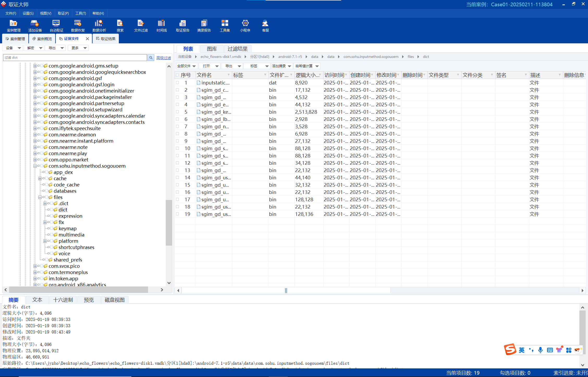The height and width of the screenshot is (377, 588).
Task: Check the checkbox for row 1 inputstatic
Action: coord(177,82)
